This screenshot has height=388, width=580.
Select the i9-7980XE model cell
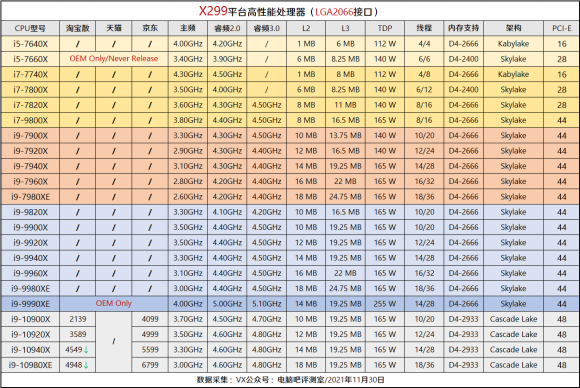click(30, 197)
